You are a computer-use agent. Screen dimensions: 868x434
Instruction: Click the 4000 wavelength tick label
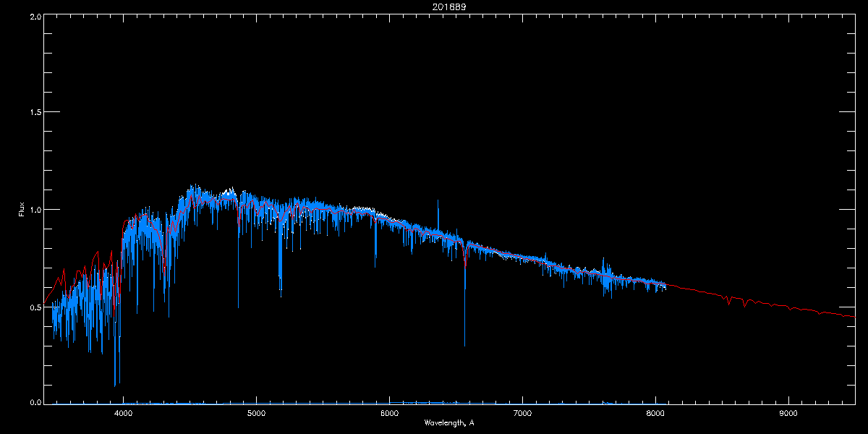(x=124, y=414)
